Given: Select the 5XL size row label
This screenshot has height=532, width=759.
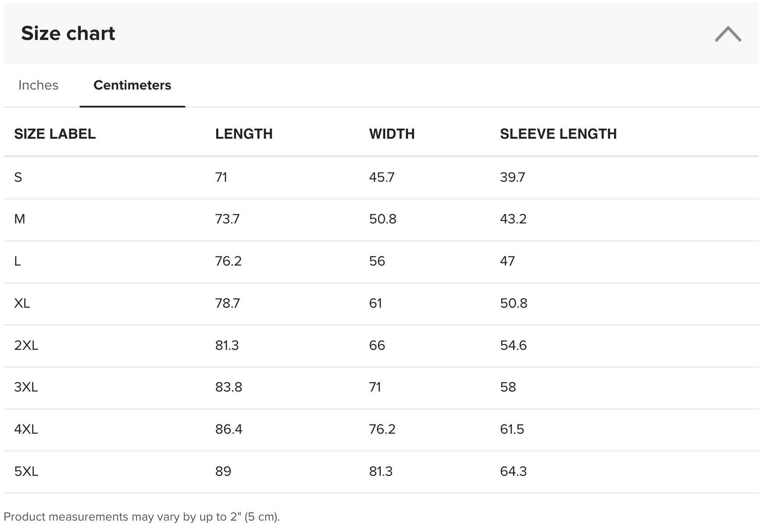Looking at the screenshot, I should (26, 471).
